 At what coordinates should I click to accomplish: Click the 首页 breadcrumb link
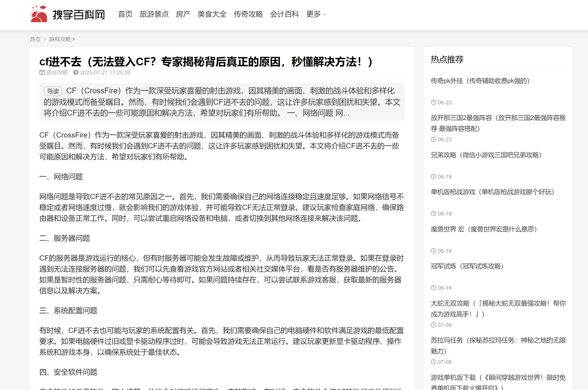35,39
